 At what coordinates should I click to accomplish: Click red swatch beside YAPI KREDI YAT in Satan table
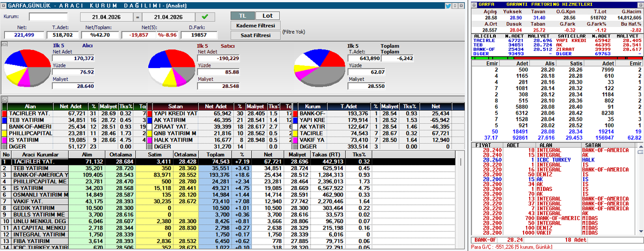point(150,113)
